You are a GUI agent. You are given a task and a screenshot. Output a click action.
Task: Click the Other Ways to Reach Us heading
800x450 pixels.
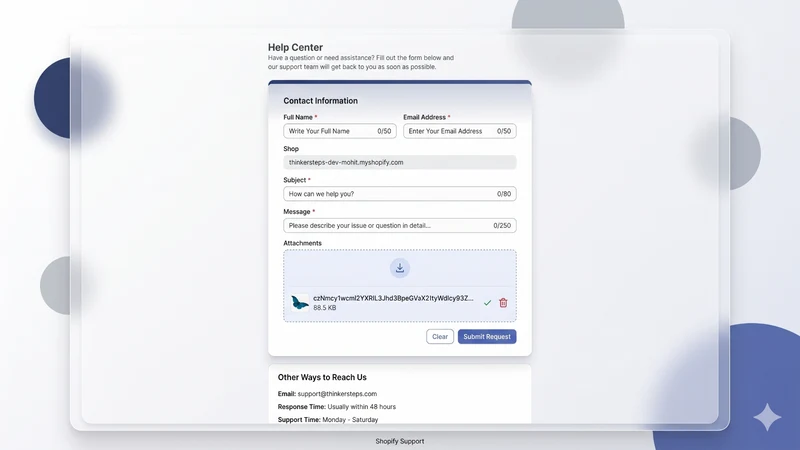point(322,378)
